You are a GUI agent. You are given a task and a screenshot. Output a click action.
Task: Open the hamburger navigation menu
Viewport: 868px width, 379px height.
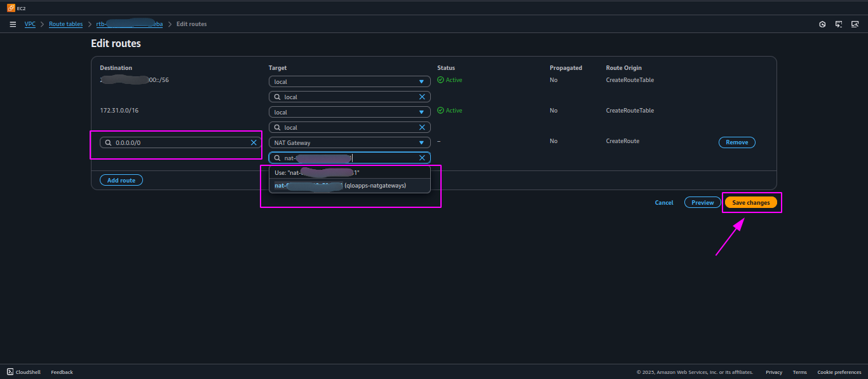click(13, 24)
